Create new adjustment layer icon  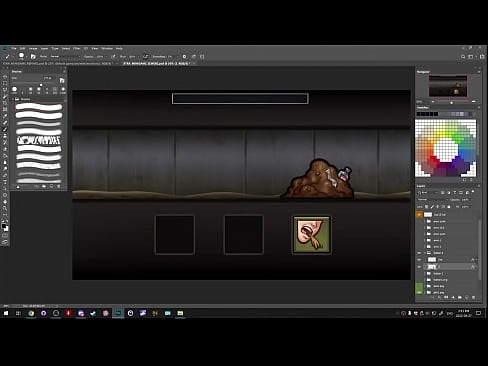pyautogui.click(x=453, y=297)
